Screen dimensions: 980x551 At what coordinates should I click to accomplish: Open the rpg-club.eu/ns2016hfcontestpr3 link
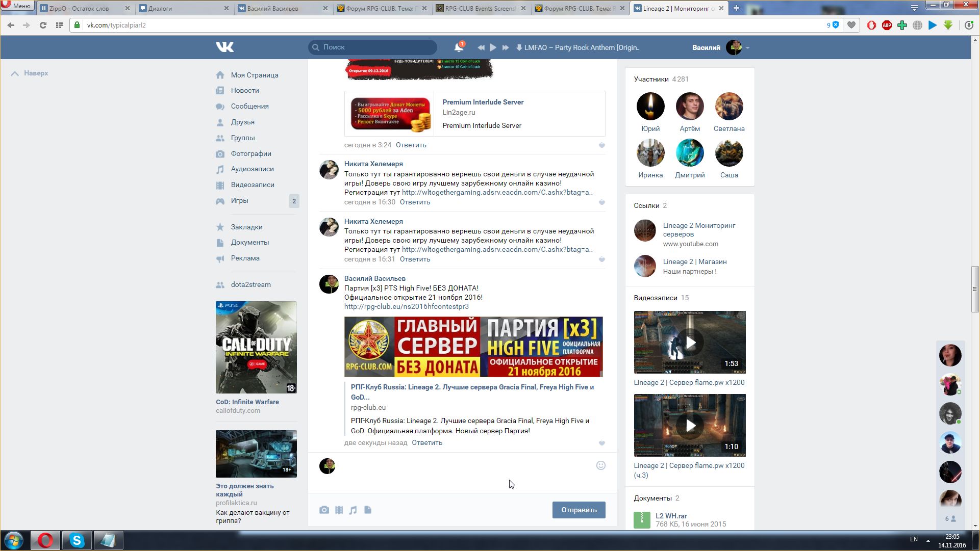tap(406, 306)
